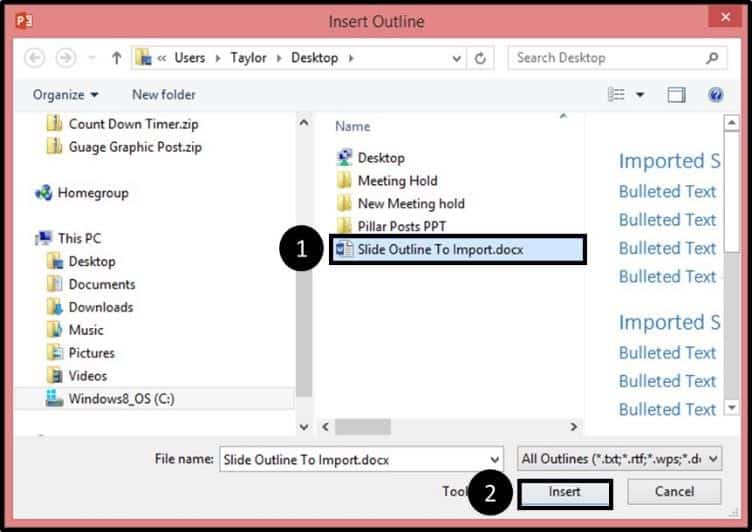Toggle the preview pane icon

[676, 95]
